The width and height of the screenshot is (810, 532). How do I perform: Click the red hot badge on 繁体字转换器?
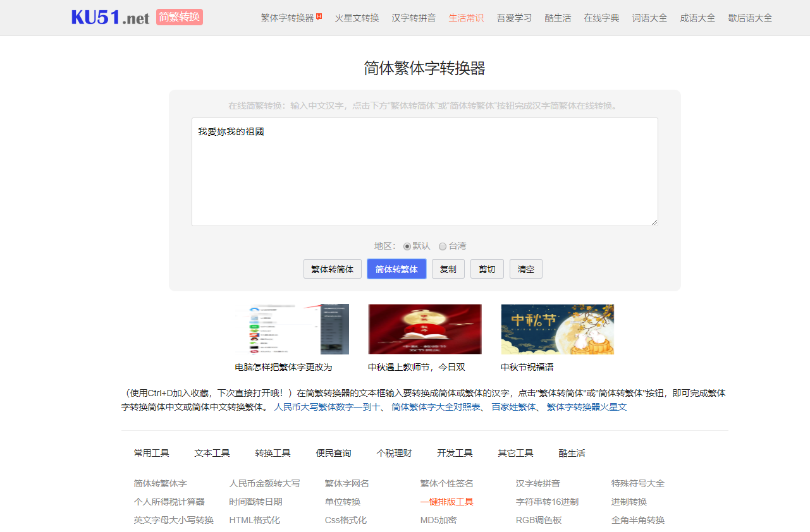click(x=319, y=16)
